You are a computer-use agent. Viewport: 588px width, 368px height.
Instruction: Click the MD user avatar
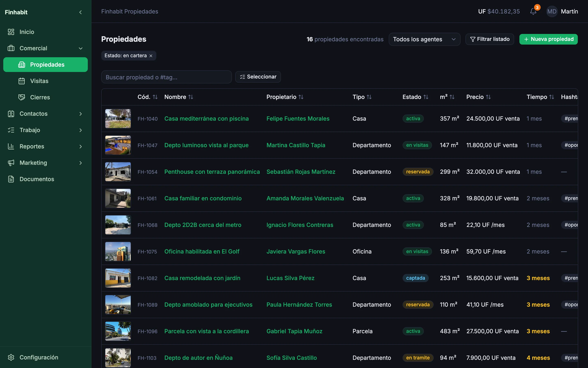click(551, 11)
